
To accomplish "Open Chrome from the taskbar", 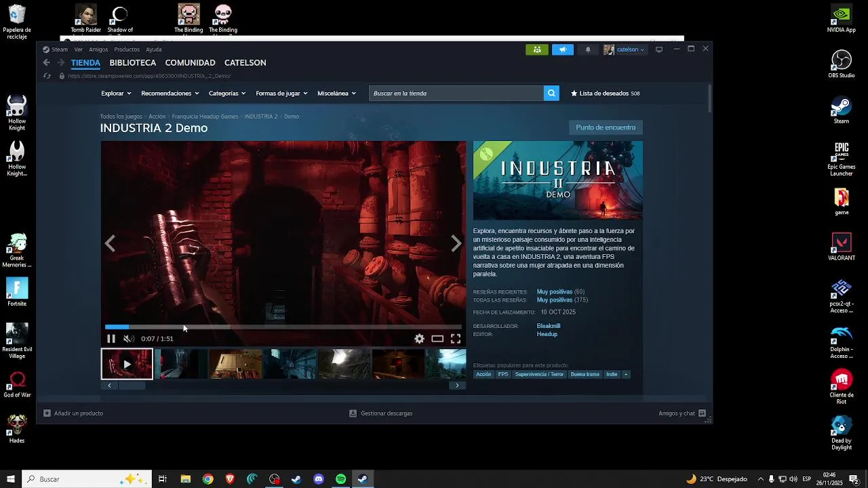I will pos(208,479).
